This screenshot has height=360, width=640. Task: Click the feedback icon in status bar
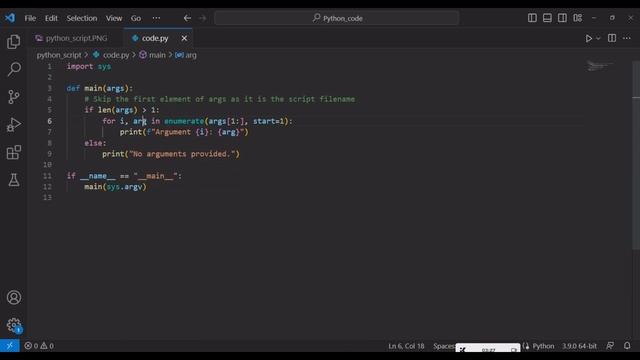tap(610, 346)
